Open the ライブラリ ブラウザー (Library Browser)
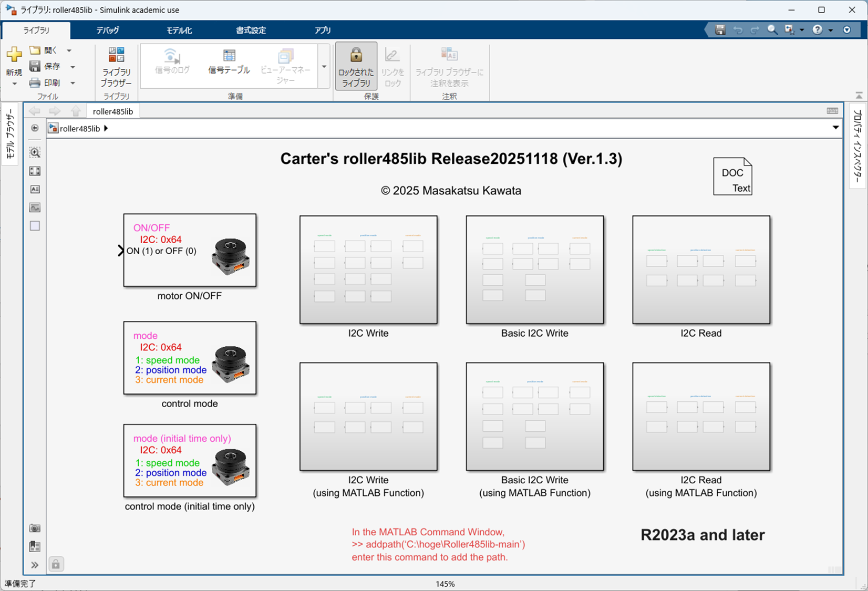Viewport: 868px width, 591px height. click(116, 67)
